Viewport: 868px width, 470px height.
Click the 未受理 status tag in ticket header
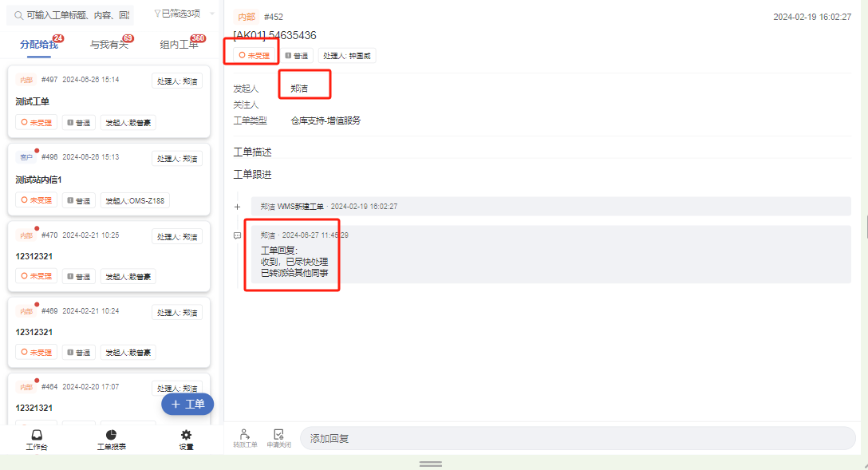[254, 55]
